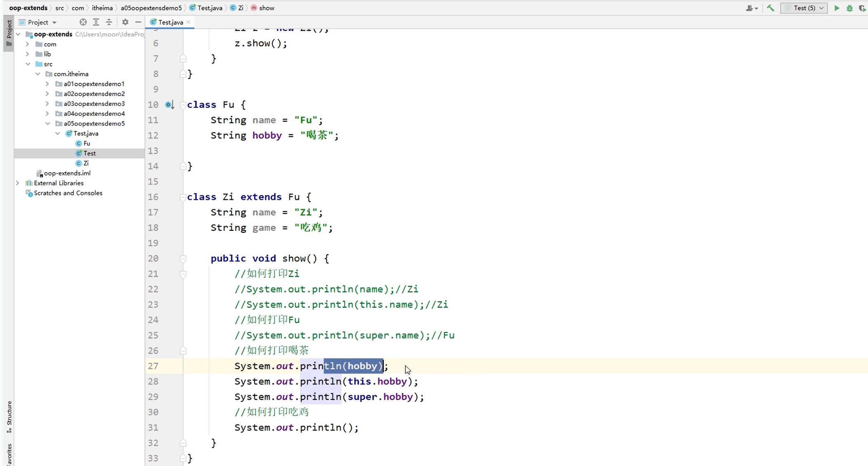Screen dimensions: 868x466
Task: Open Project panel settings gear
Action: pyautogui.click(x=125, y=22)
